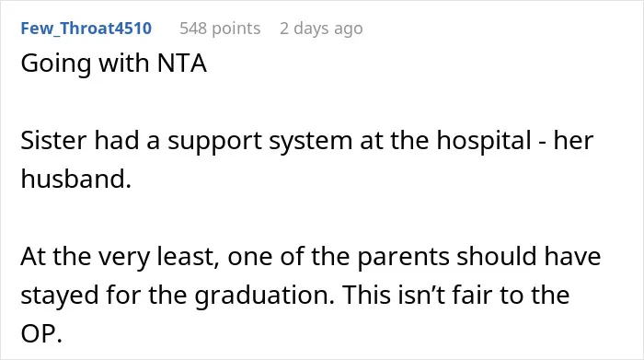Click the word 'points' beside 548
The image size is (644, 360).
[x=236, y=29]
